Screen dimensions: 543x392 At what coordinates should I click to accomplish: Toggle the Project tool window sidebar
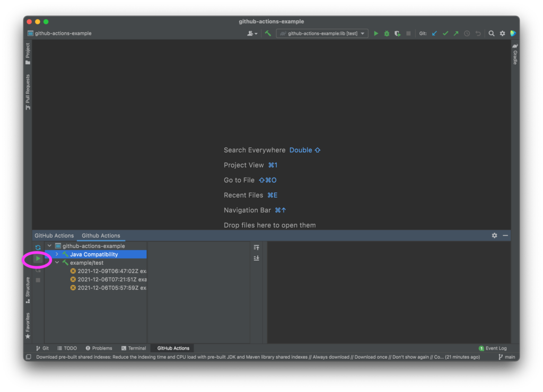28,54
